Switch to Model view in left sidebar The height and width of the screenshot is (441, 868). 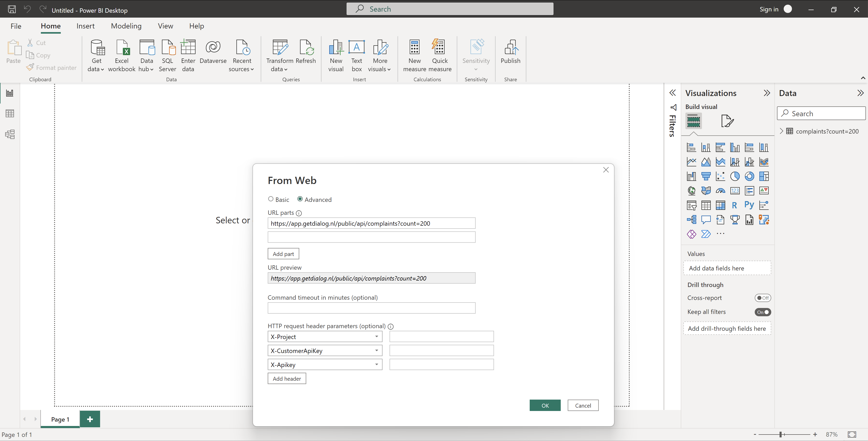click(10, 135)
